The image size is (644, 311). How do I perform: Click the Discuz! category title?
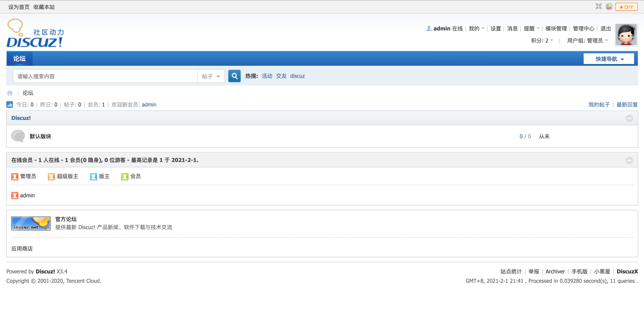[21, 118]
